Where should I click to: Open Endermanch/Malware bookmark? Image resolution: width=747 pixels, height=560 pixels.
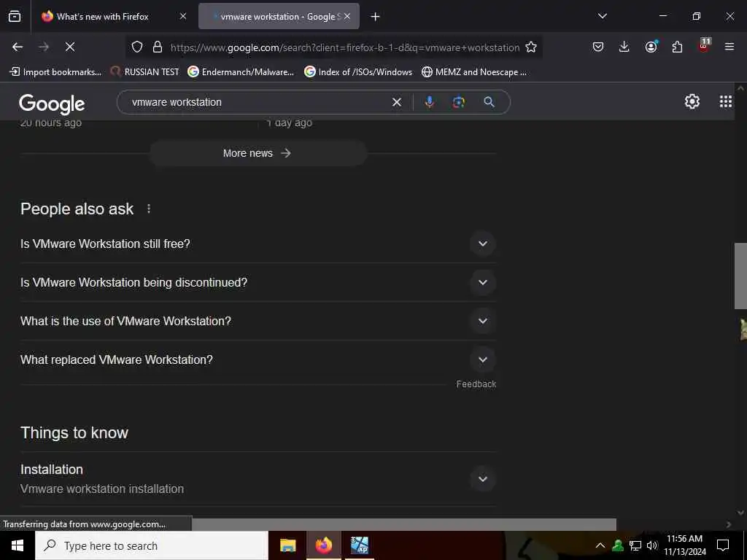241,72
